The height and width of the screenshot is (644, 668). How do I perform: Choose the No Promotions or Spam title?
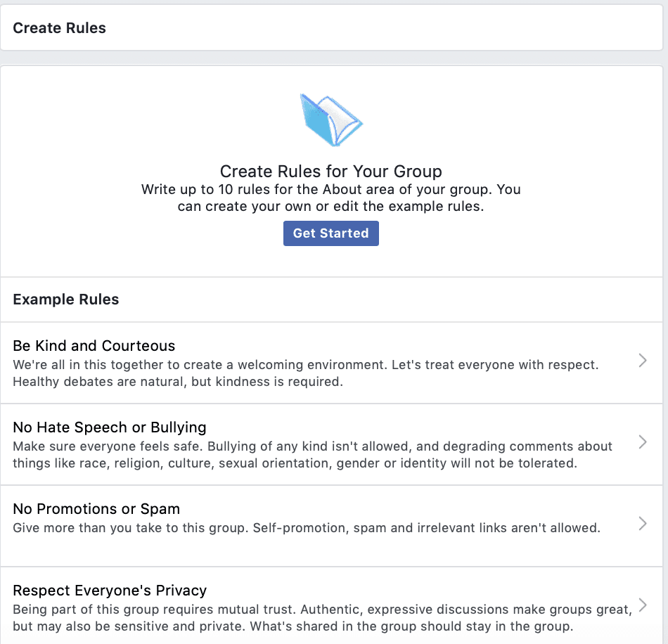96,509
